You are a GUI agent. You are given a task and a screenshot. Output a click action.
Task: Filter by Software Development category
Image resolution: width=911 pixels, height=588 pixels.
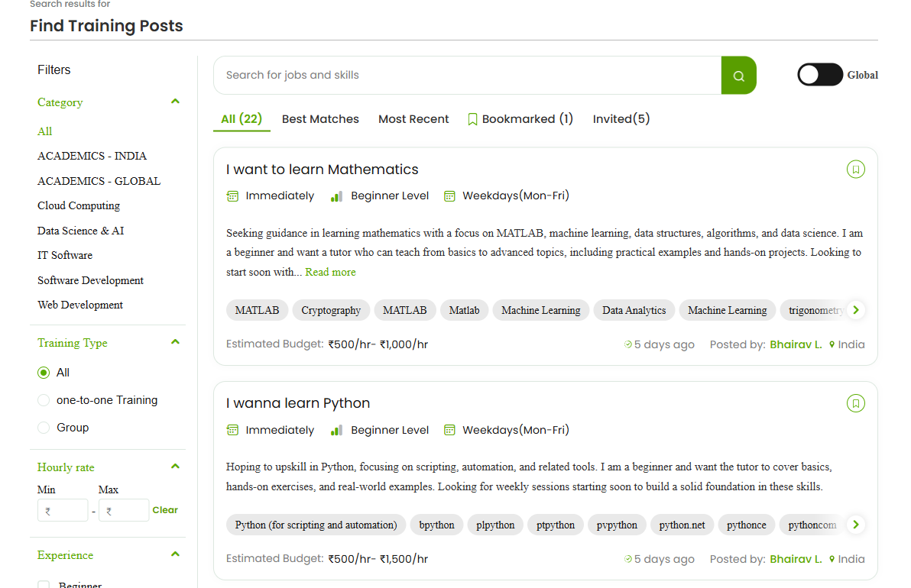point(91,280)
